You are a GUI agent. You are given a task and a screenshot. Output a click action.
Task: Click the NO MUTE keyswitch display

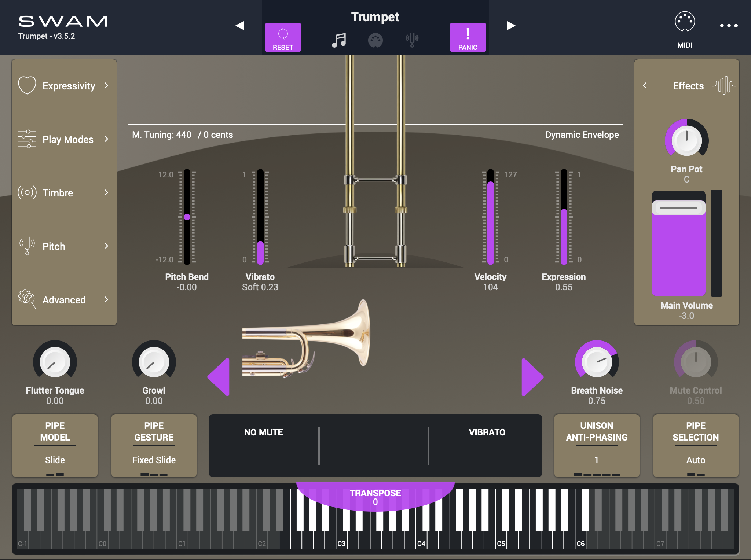tap(263, 432)
